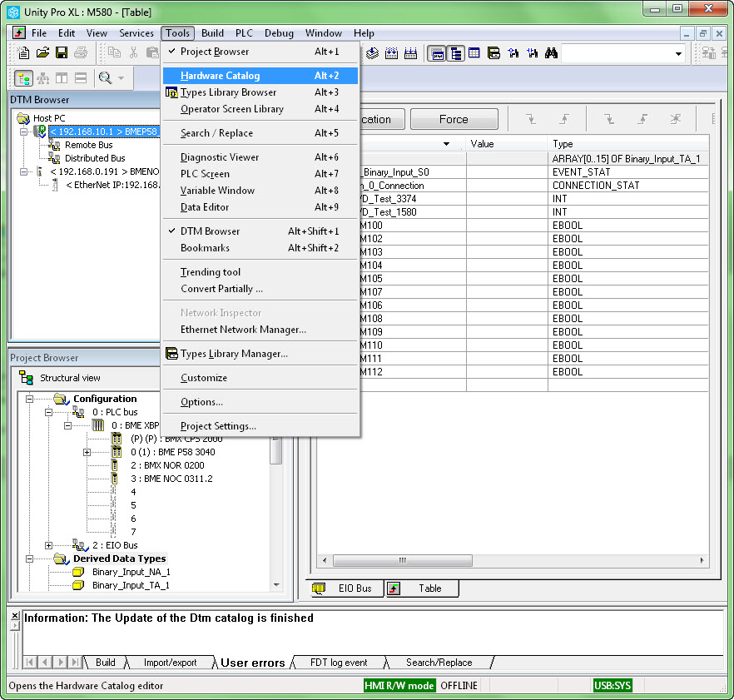Image resolution: width=734 pixels, height=700 pixels.
Task: Select the Remote Bus node
Action: tap(88, 145)
